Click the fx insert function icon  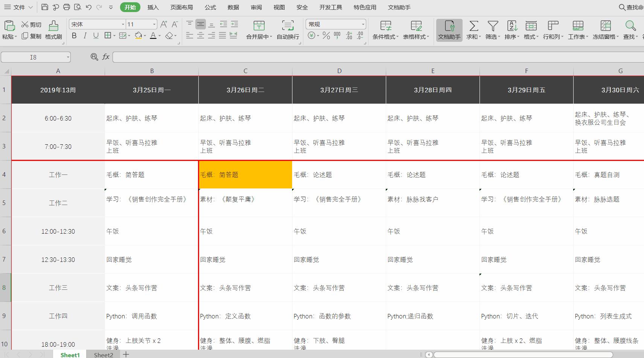(106, 57)
